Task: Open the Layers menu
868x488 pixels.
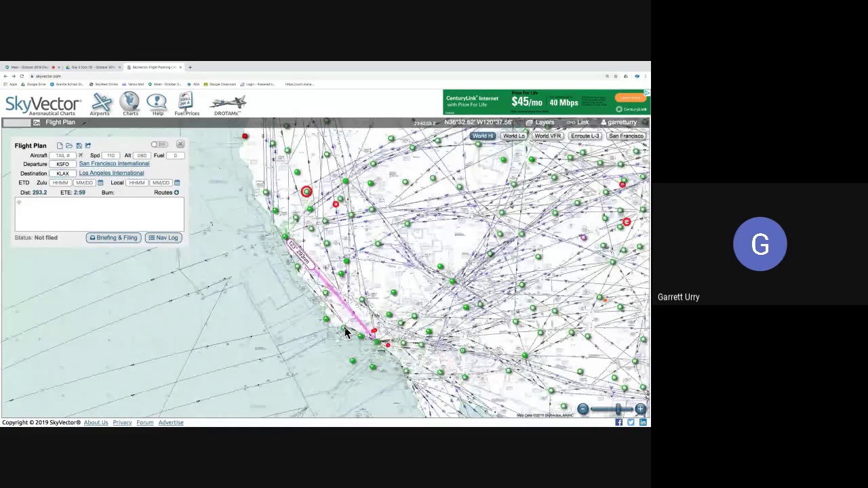Action: point(540,123)
